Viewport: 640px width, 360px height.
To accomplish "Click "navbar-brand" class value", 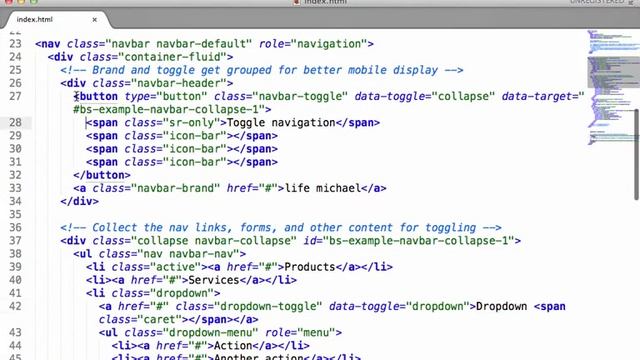I will coord(176,188).
